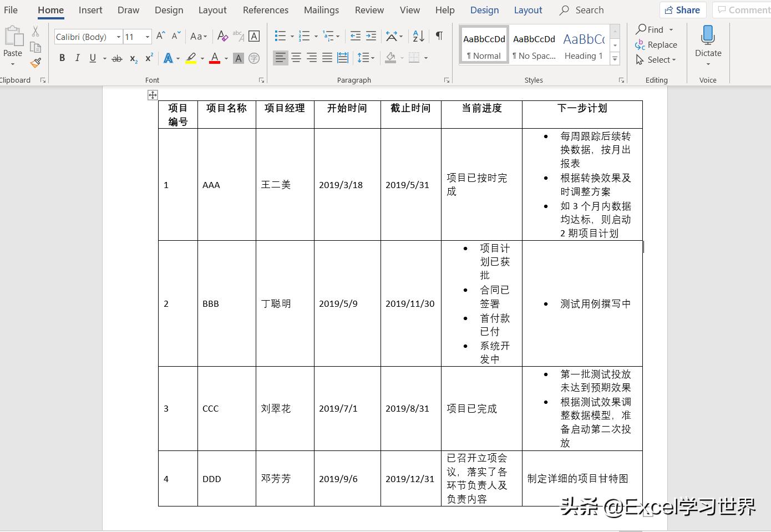The width and height of the screenshot is (771, 532).
Task: Select the Sort icon in Paragraph group
Action: pyautogui.click(x=418, y=36)
